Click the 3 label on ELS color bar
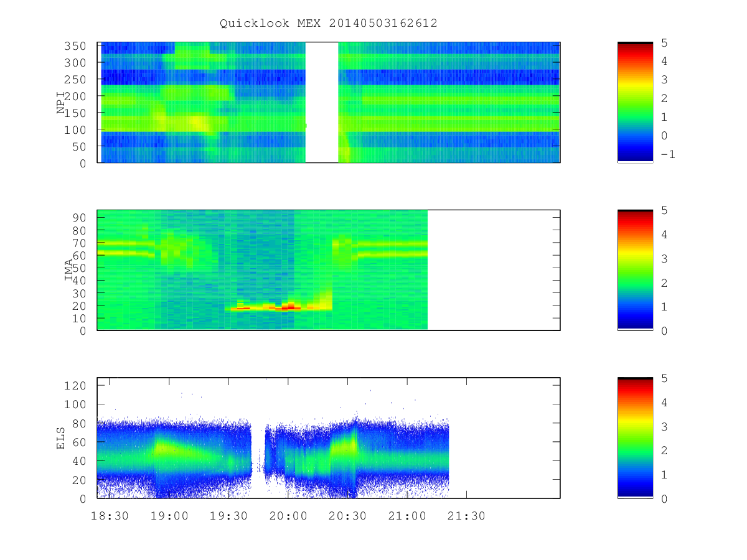 (664, 426)
